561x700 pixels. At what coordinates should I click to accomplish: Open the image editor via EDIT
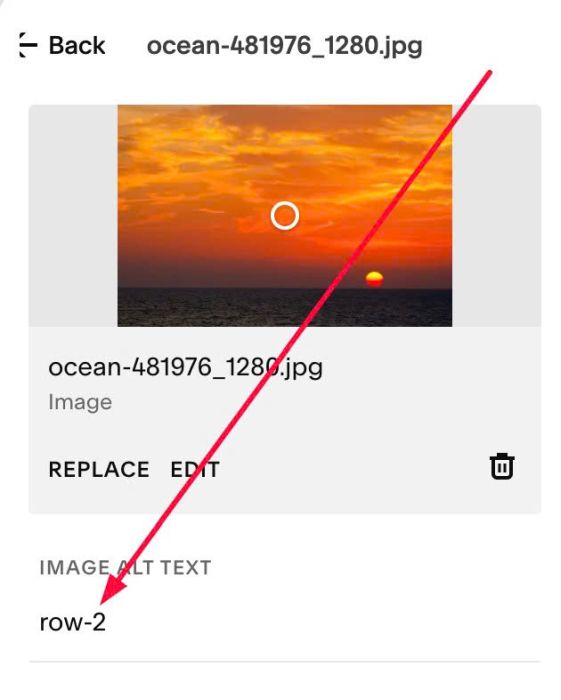pyautogui.click(x=195, y=469)
